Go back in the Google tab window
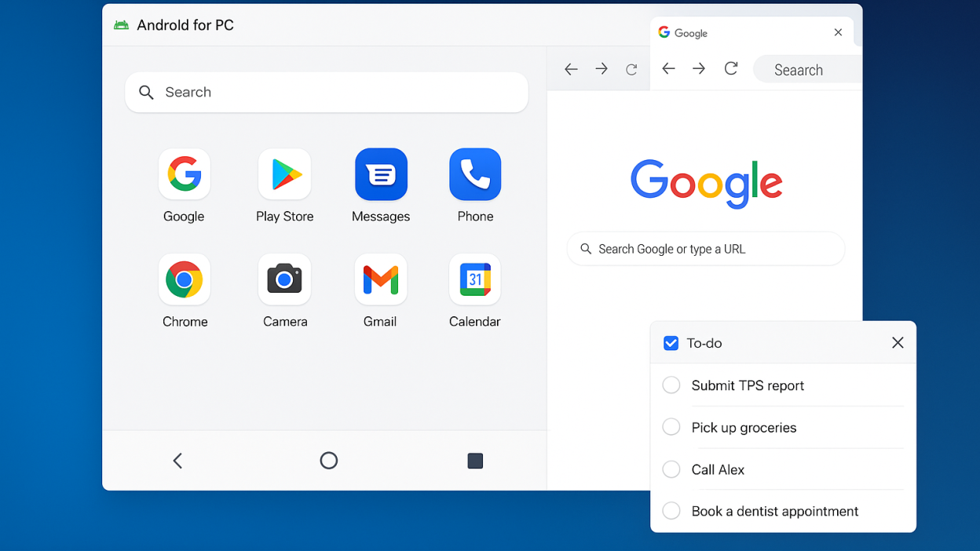The height and width of the screenshot is (551, 980). (x=668, y=69)
